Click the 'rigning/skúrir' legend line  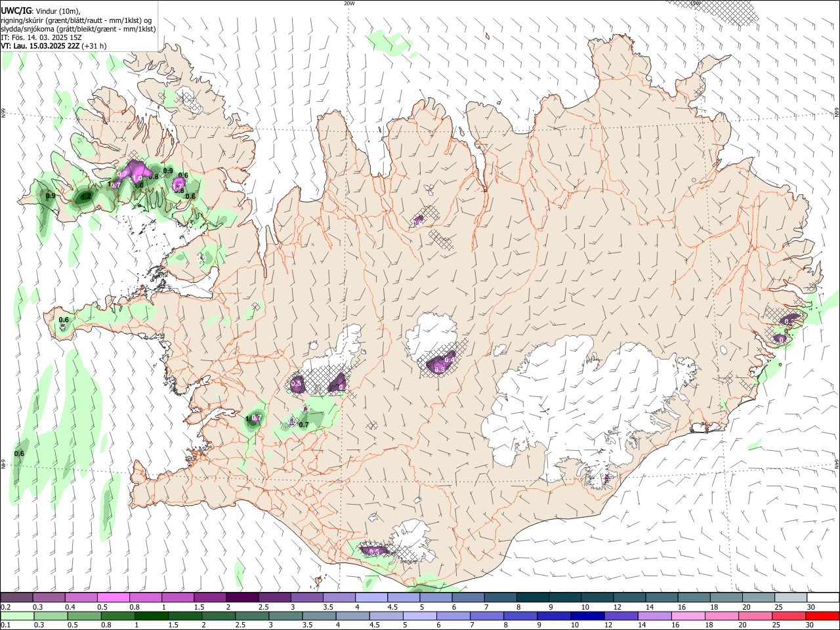[76, 20]
